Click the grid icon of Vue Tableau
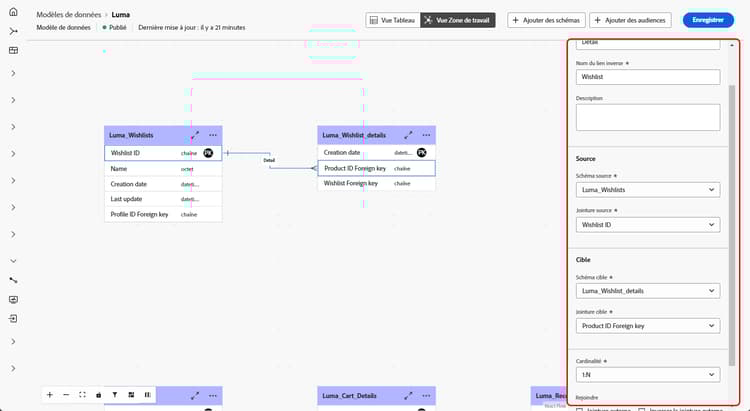 click(374, 20)
